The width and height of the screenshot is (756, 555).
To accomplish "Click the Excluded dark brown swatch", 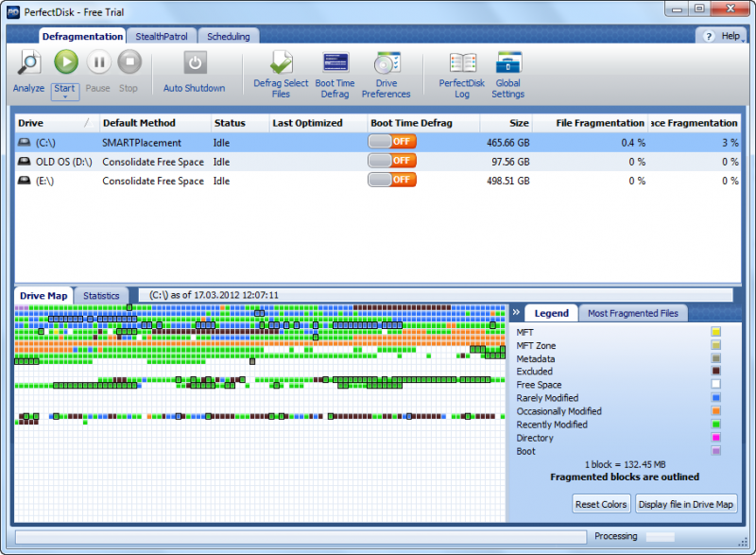I will point(715,371).
